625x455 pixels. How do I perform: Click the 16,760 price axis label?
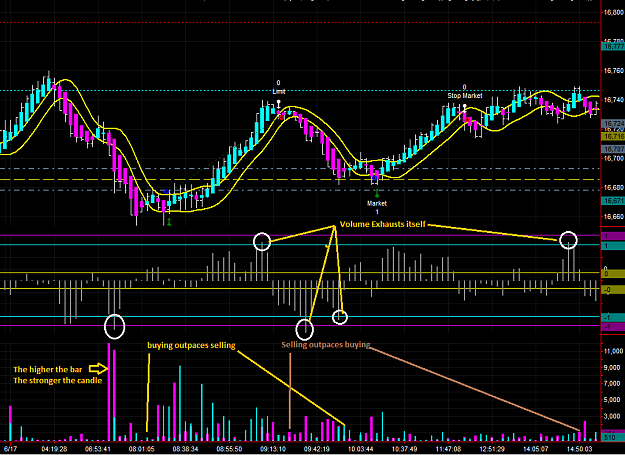coord(613,71)
